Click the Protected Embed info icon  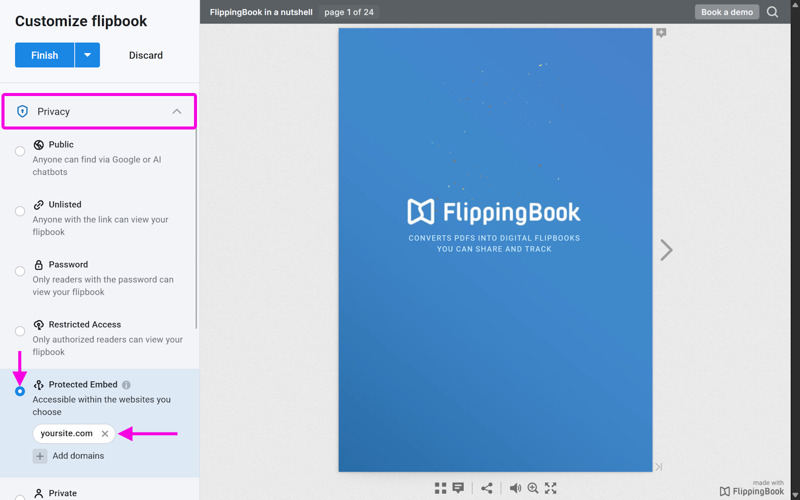(x=126, y=385)
